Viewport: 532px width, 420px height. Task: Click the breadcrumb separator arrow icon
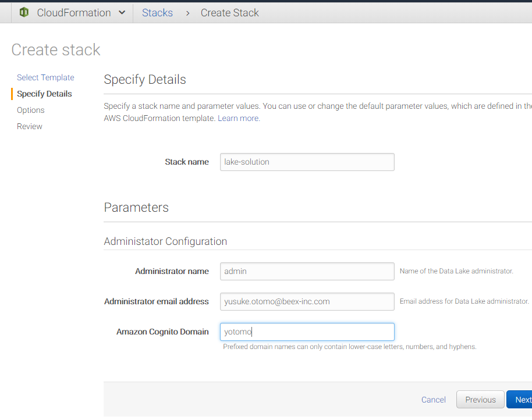coord(187,13)
